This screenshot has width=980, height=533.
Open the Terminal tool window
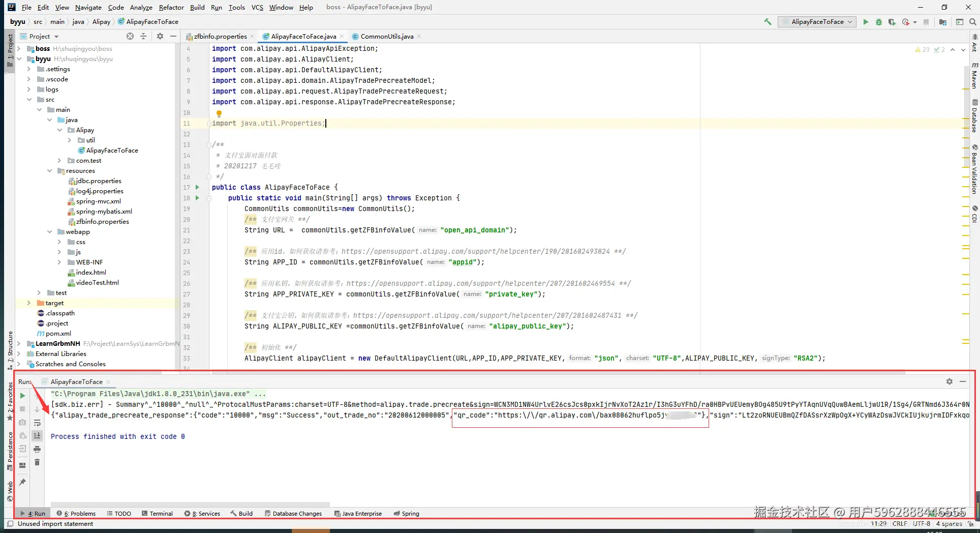(x=158, y=514)
